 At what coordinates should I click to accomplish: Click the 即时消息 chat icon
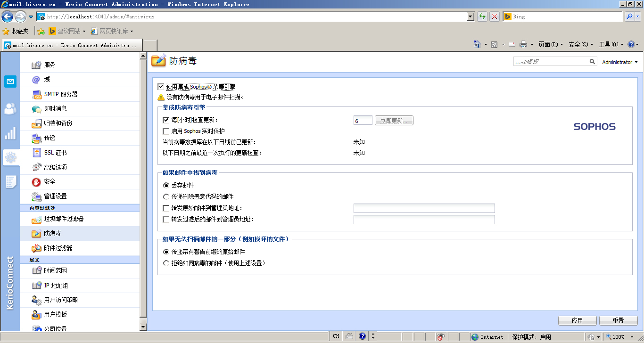pyautogui.click(x=36, y=109)
